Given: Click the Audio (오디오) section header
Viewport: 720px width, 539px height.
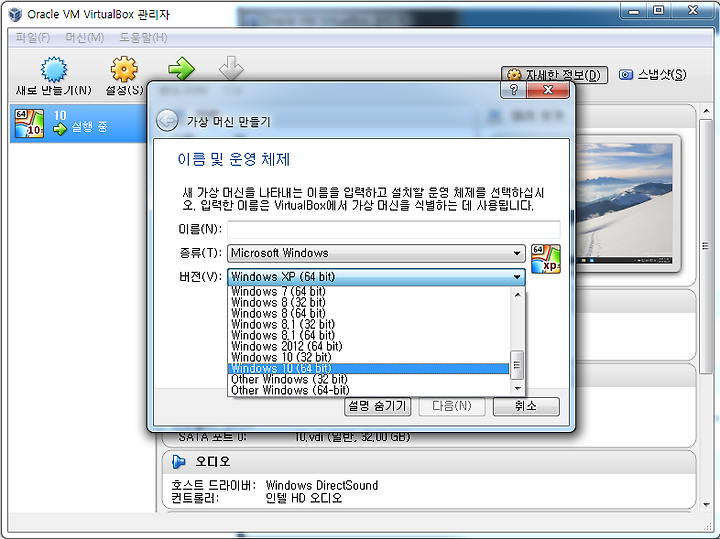Looking at the screenshot, I should click(429, 462).
